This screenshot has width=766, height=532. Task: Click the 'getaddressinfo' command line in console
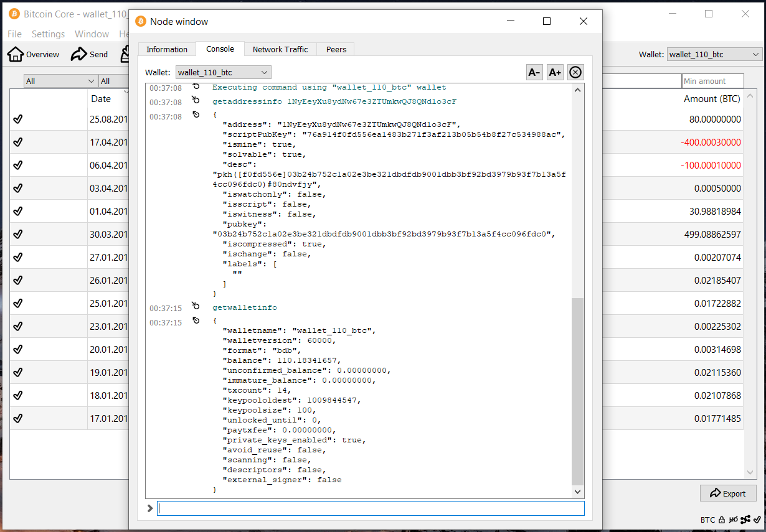point(334,101)
